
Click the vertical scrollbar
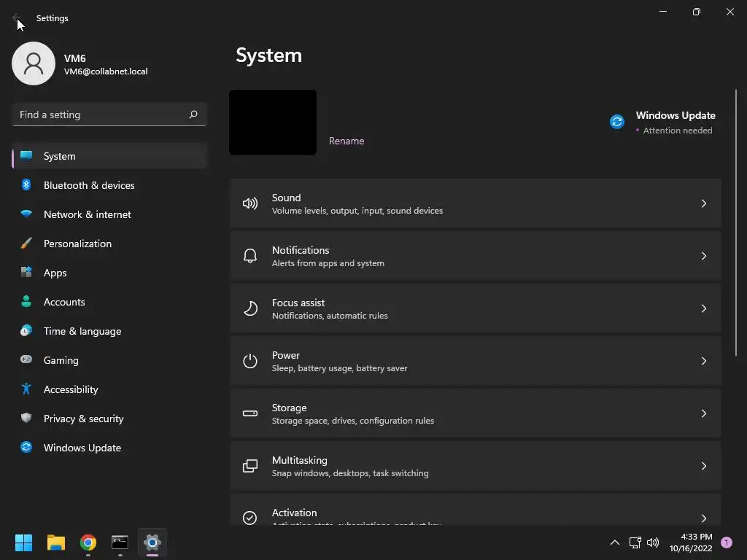[x=736, y=222]
